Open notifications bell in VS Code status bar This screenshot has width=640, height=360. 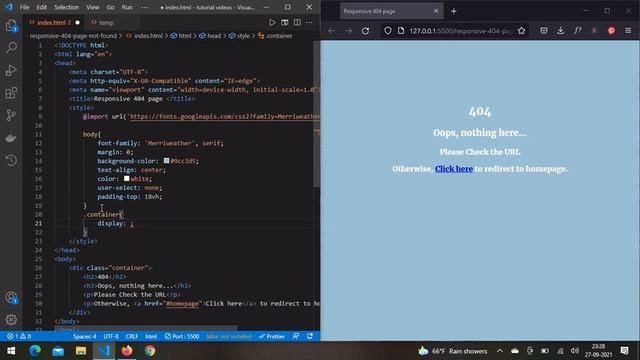coord(310,336)
